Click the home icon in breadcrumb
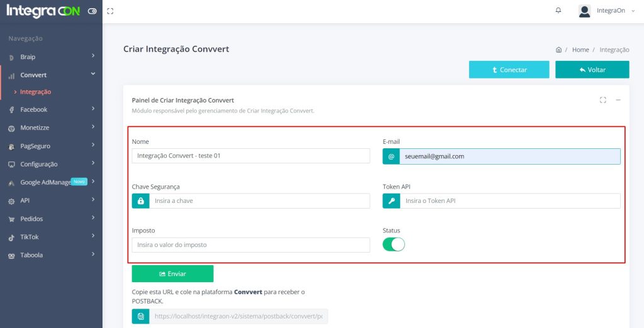Image resolution: width=644 pixels, height=328 pixels. 558,50
